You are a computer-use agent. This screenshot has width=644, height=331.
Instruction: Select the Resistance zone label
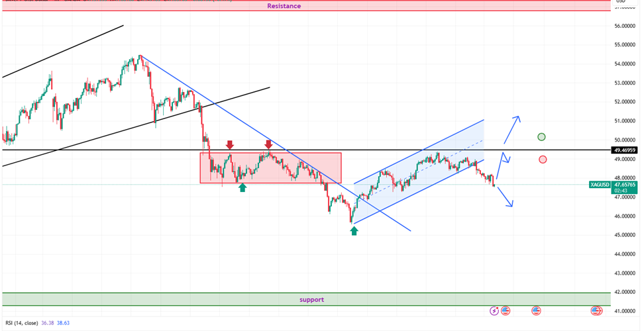pos(284,6)
